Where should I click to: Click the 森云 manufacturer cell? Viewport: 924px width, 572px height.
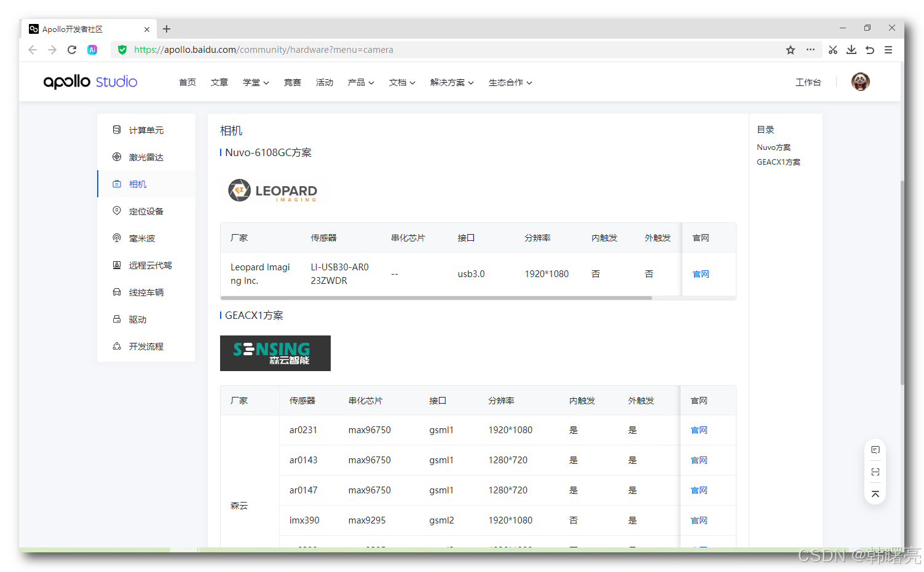click(239, 506)
